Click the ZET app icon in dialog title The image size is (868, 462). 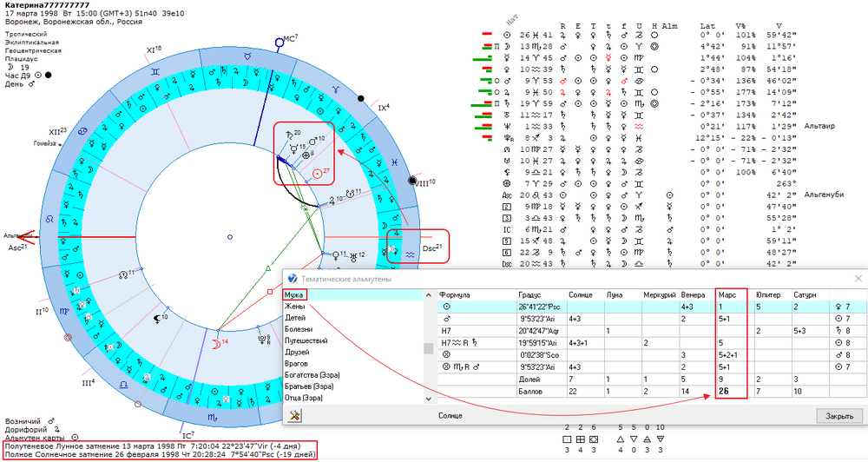293,279
